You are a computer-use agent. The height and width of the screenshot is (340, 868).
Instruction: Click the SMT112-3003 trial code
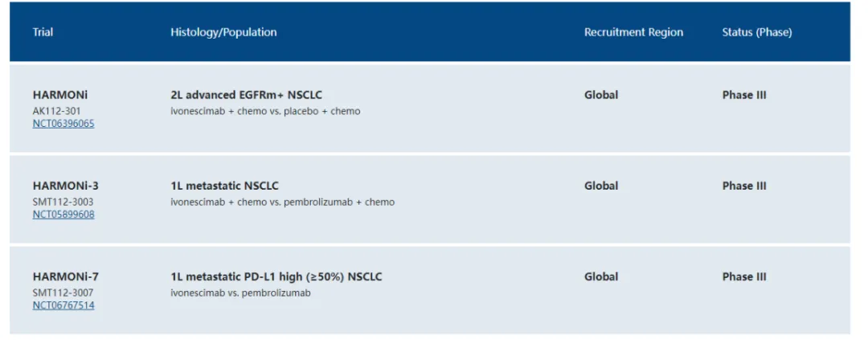61,202
